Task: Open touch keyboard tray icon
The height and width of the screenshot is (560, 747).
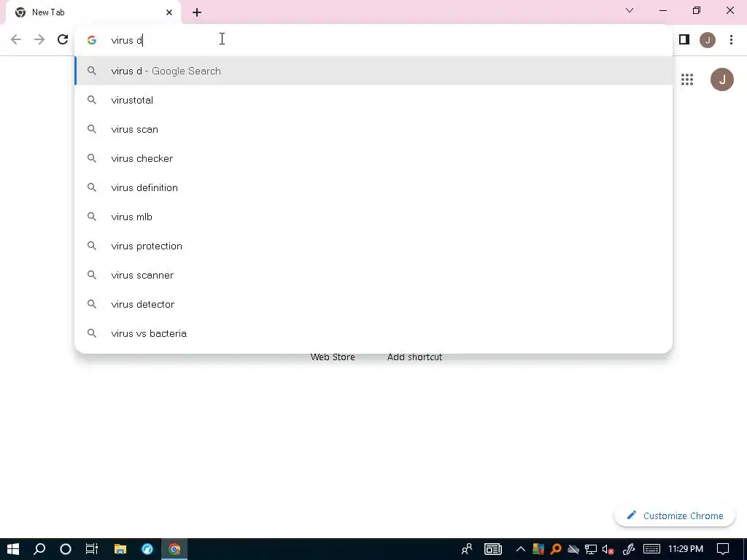Action: 651,549
